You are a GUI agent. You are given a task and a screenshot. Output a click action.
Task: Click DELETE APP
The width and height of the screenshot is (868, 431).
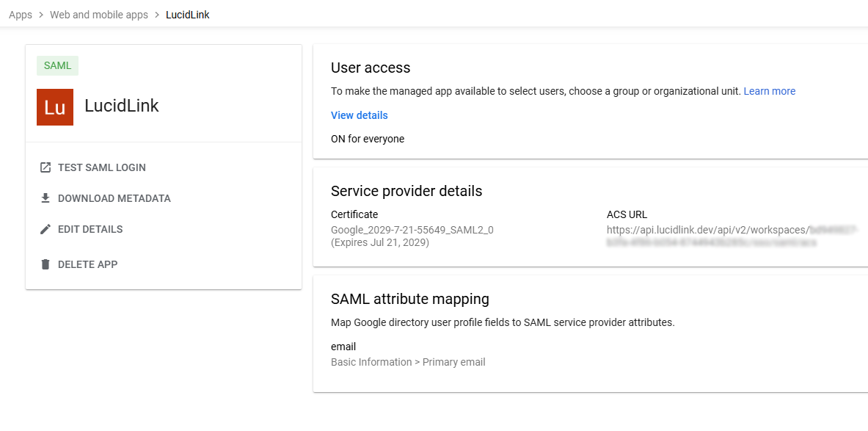pos(87,264)
